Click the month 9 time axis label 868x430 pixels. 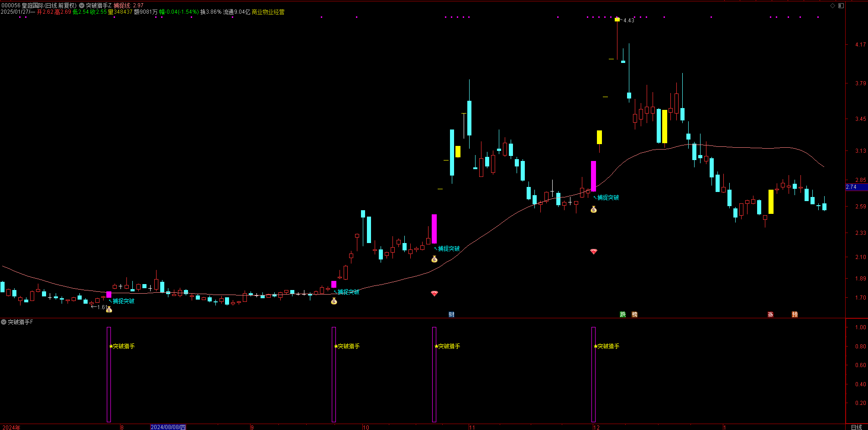[252, 427]
